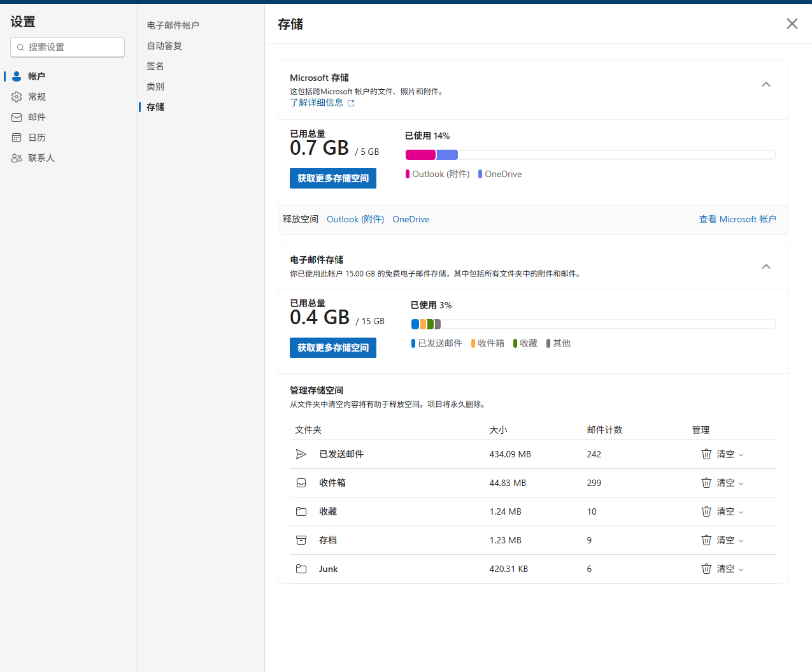Click the 420.31 KB size cell

coord(509,569)
